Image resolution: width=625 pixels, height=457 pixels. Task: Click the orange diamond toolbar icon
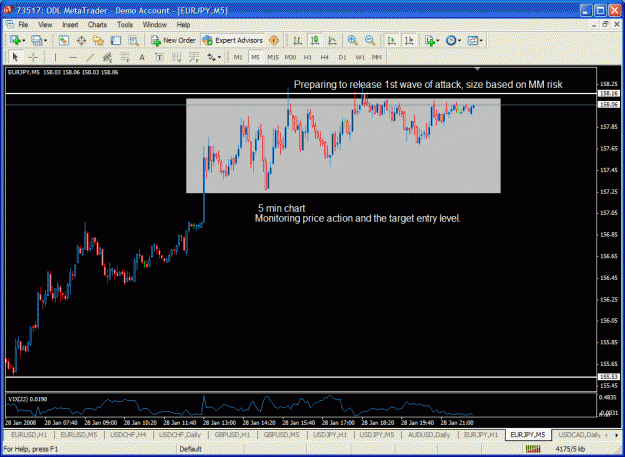tap(273, 40)
